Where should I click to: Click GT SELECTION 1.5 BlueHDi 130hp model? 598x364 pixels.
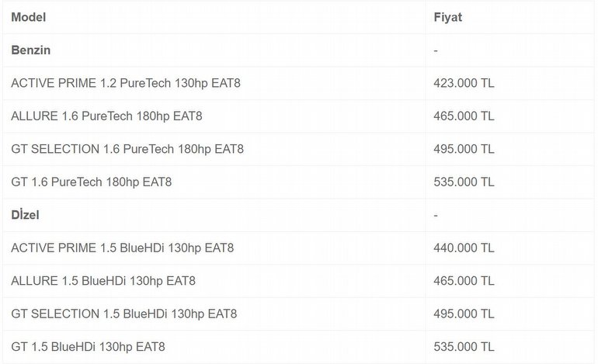coord(124,314)
